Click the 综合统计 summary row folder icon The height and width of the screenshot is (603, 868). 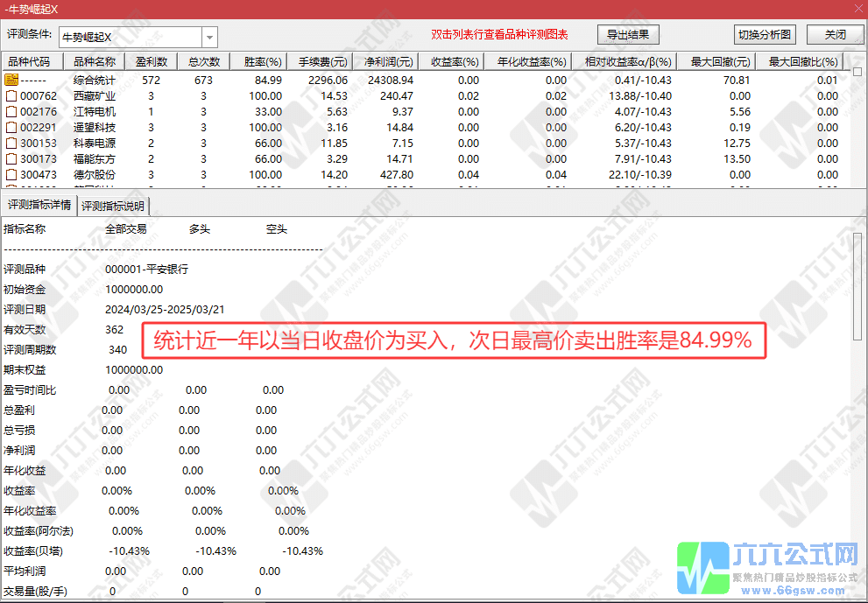pyautogui.click(x=11, y=80)
